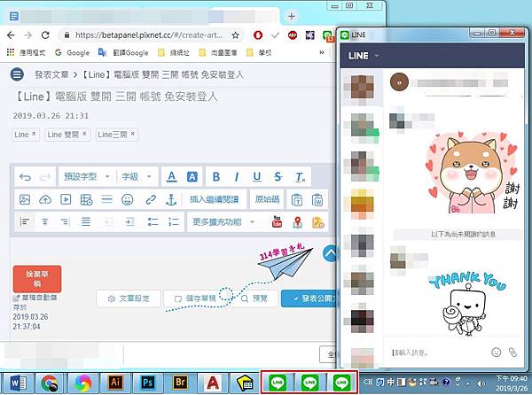Open 文章設定 article settings

click(129, 298)
